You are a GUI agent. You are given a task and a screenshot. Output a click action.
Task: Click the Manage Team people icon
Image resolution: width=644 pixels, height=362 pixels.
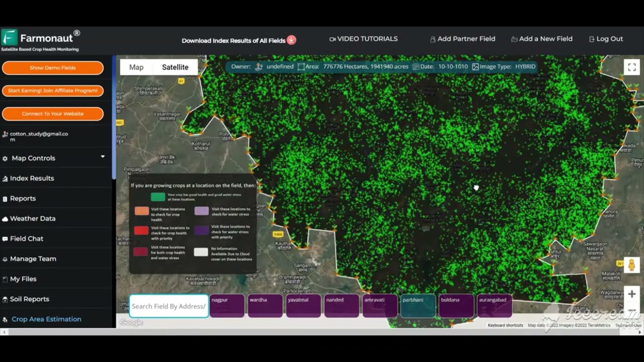click(x=5, y=259)
